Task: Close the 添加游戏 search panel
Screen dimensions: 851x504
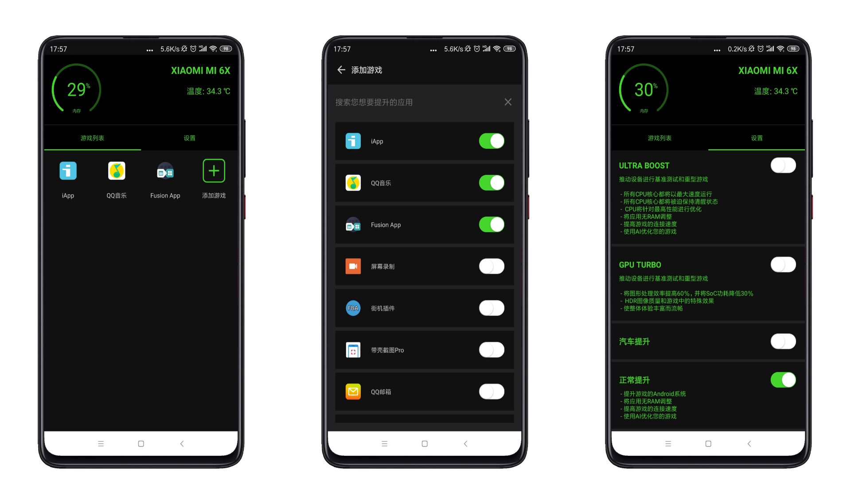Action: 508,102
